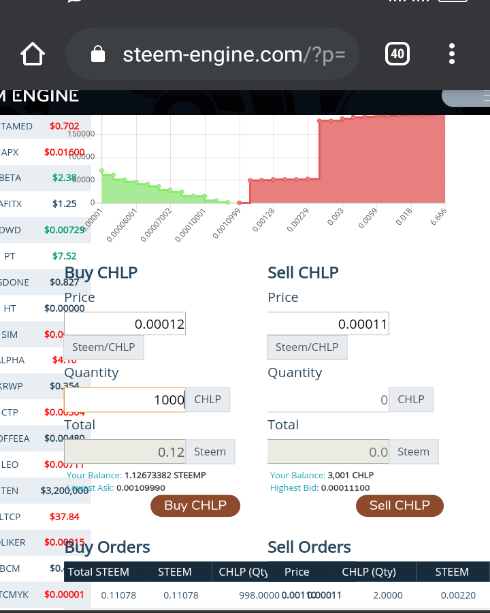
Task: Tap the browser home icon
Action: pos(32,54)
